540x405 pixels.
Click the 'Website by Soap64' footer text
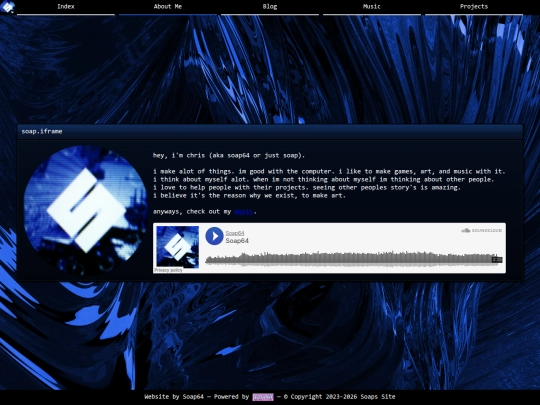point(174,397)
